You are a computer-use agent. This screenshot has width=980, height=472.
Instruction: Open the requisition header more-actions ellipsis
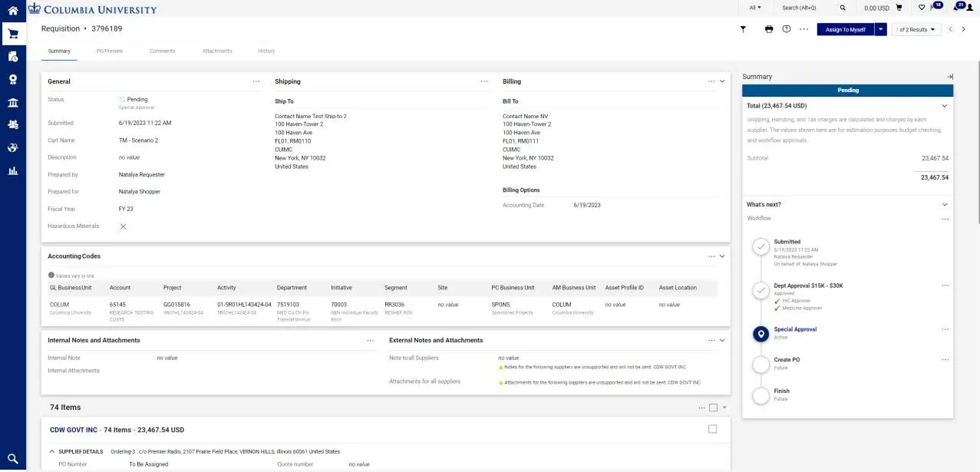point(803,29)
